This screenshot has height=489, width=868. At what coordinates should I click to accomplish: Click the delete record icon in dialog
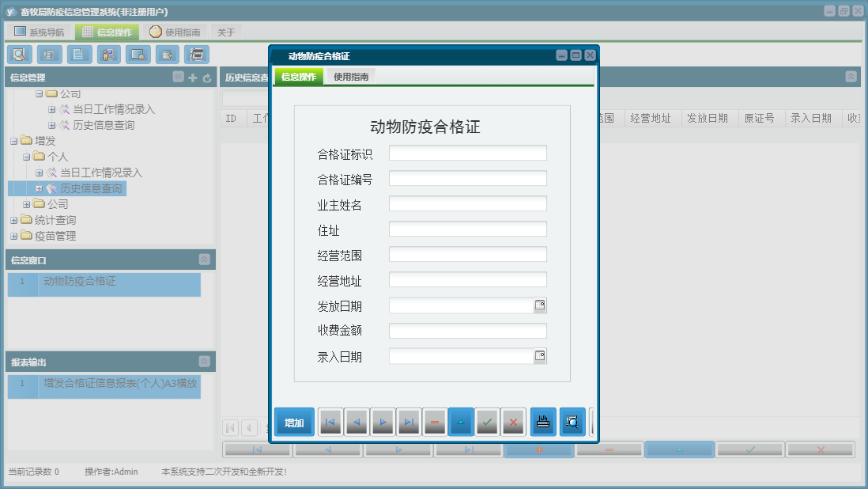436,422
